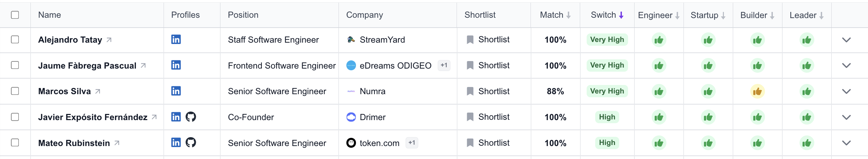Click the Very High switch badge for Marcos Silva

(607, 91)
